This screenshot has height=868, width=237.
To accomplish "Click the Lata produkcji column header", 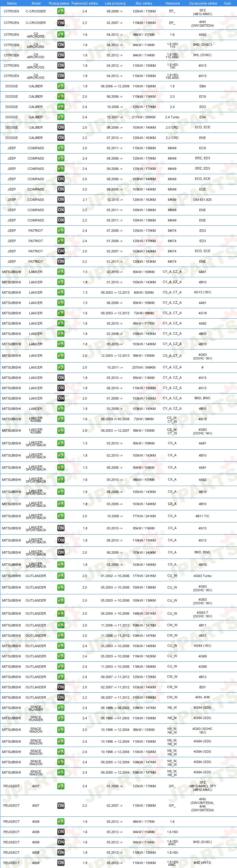I will [115, 3].
